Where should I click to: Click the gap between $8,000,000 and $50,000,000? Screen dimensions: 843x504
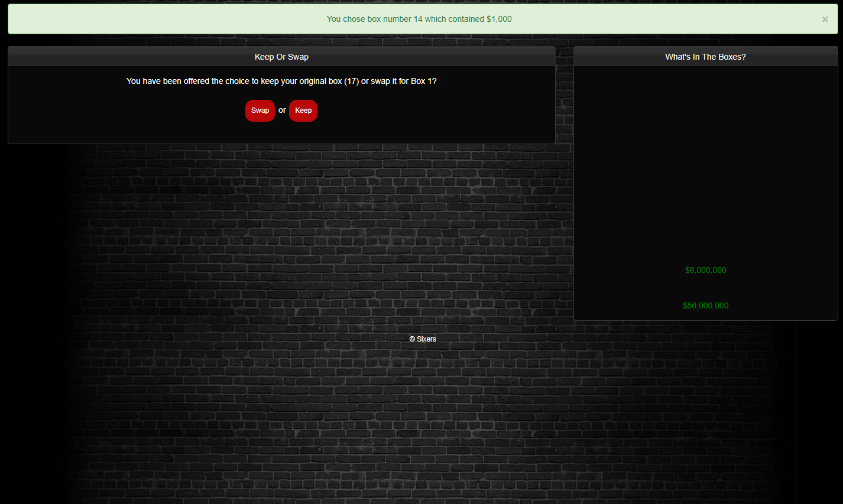[705, 288]
